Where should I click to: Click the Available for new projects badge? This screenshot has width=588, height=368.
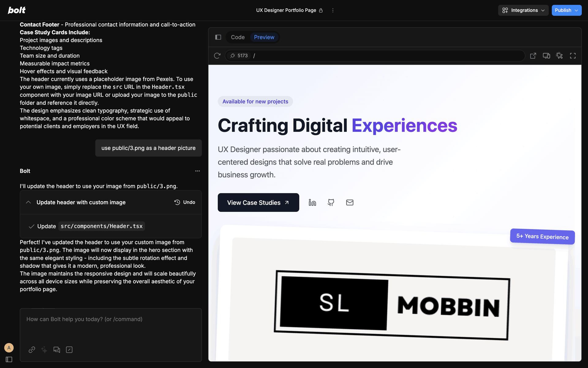255,102
